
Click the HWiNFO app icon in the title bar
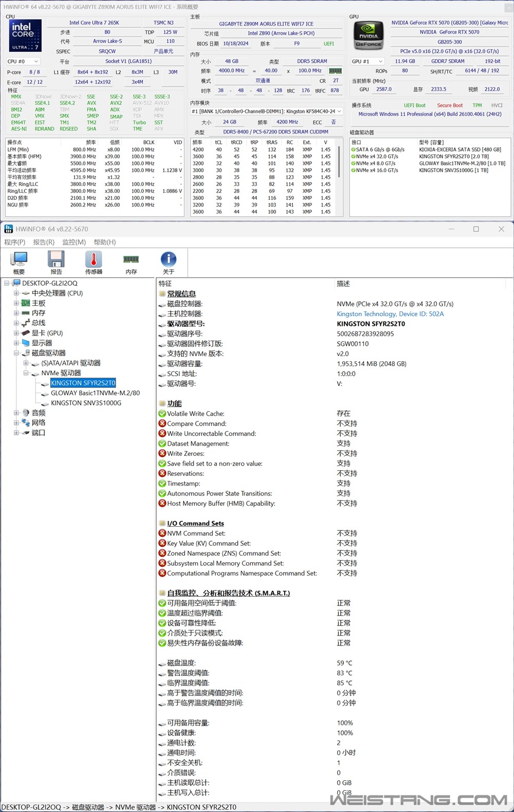[8, 229]
